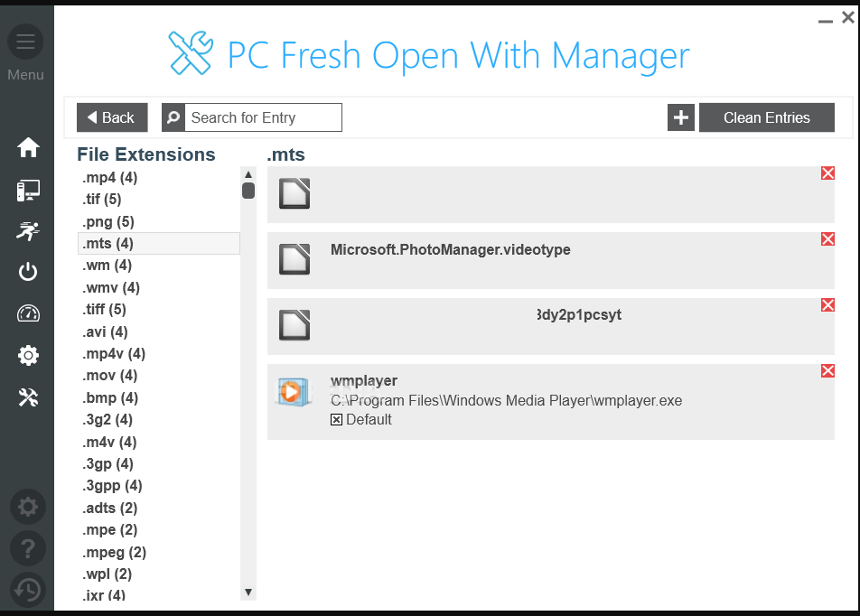This screenshot has height=616, width=860.
Task: Click the file icon of 8dy2p1pcsyt entry
Action: (x=294, y=325)
